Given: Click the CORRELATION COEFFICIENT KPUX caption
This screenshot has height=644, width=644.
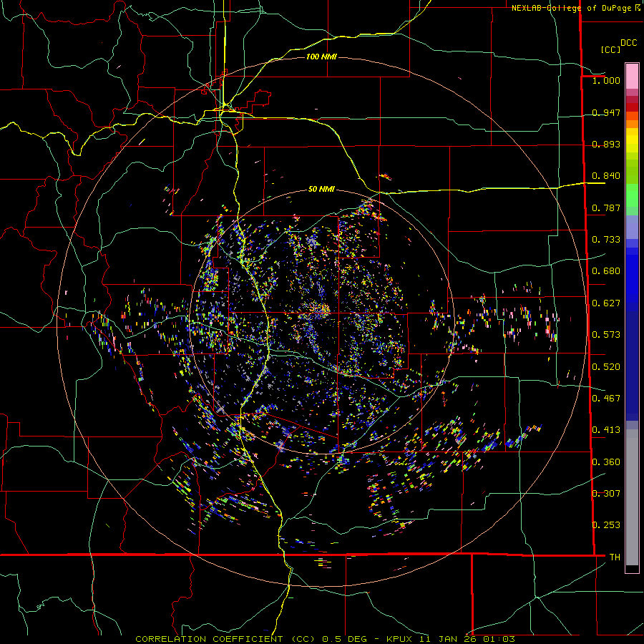Looking at the screenshot, I should tap(325, 639).
